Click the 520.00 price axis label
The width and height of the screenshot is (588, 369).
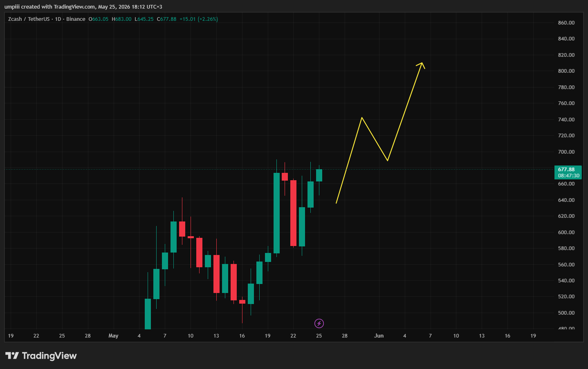click(x=566, y=297)
